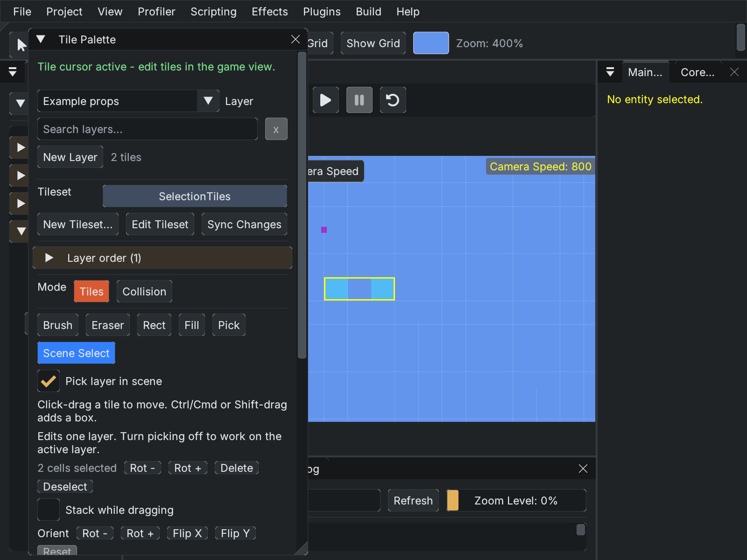Open the View menu

(110, 12)
